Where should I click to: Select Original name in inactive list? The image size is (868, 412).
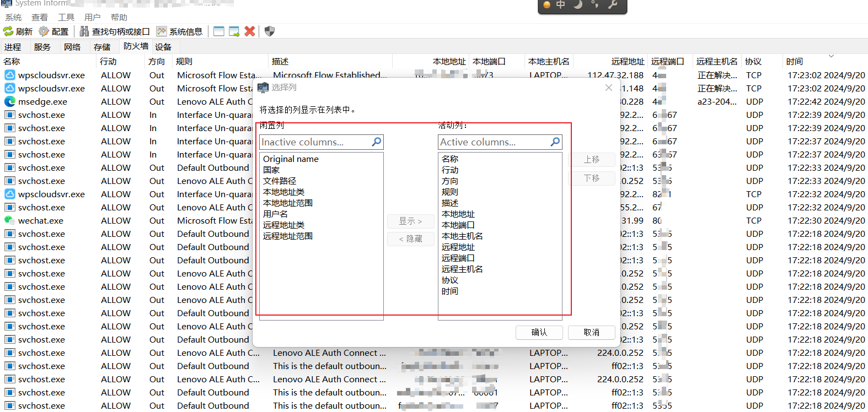[291, 159]
